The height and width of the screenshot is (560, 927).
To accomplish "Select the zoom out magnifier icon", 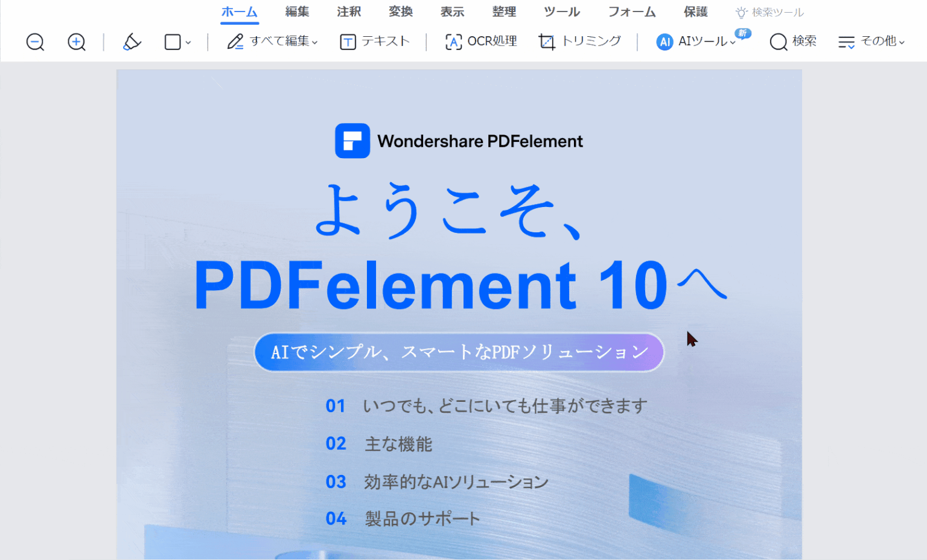I will click(35, 42).
